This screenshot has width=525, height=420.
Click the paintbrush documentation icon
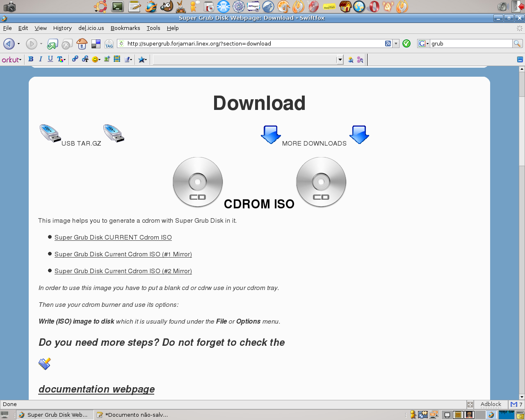tap(45, 363)
